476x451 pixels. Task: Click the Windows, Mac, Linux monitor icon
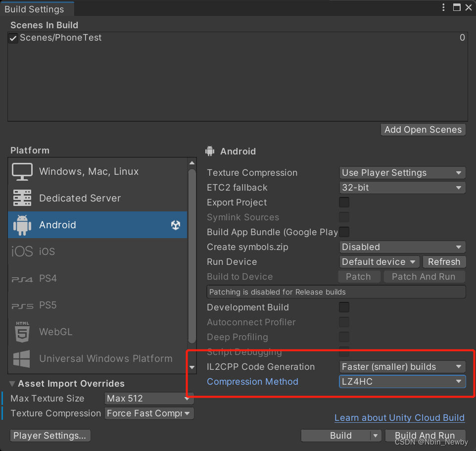coord(22,172)
